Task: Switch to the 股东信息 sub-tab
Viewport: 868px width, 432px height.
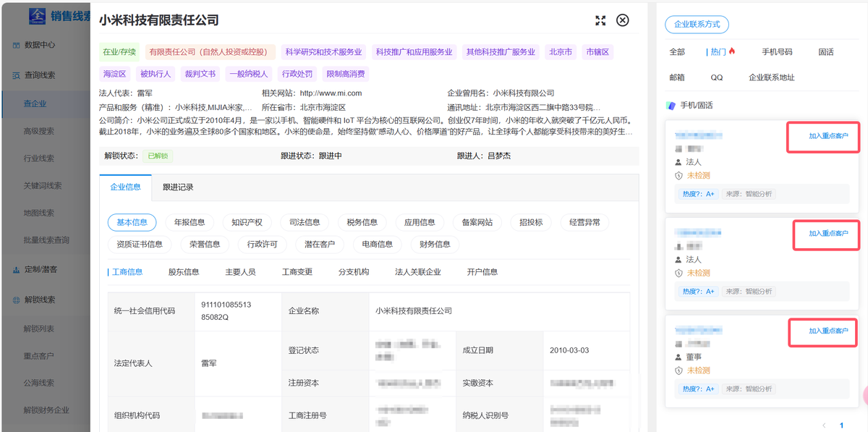Action: (x=184, y=272)
